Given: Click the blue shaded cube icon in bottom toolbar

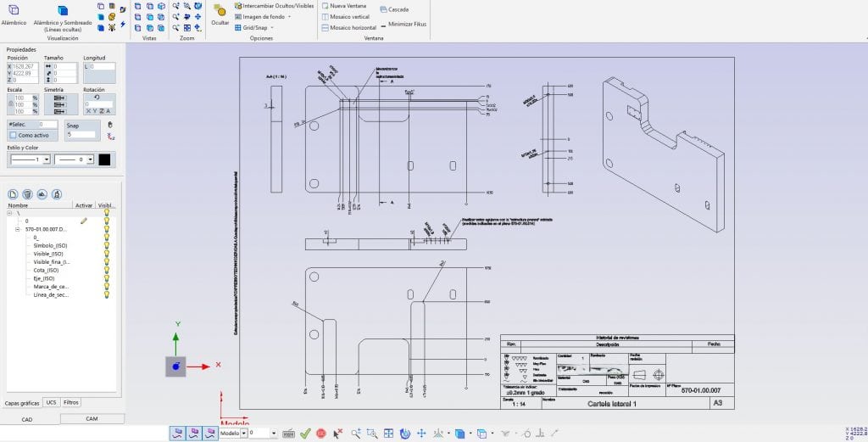Looking at the screenshot, I should tap(459, 434).
